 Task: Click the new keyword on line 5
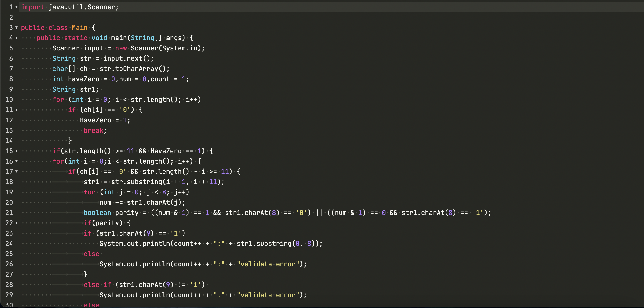click(x=121, y=48)
